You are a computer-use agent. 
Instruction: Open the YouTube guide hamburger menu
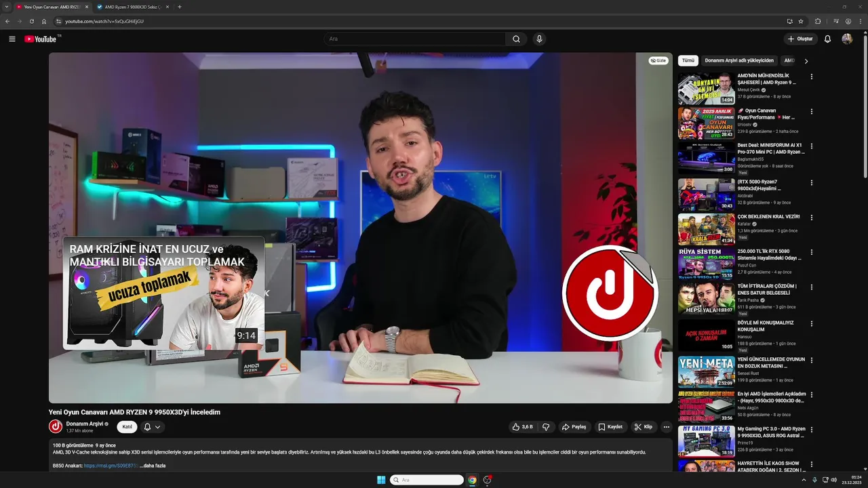12,39
